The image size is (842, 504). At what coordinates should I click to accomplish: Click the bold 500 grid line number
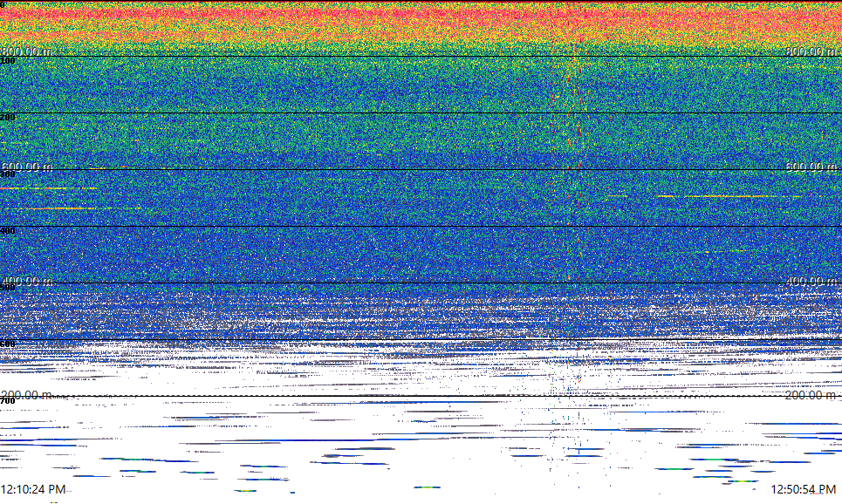[x=8, y=288]
